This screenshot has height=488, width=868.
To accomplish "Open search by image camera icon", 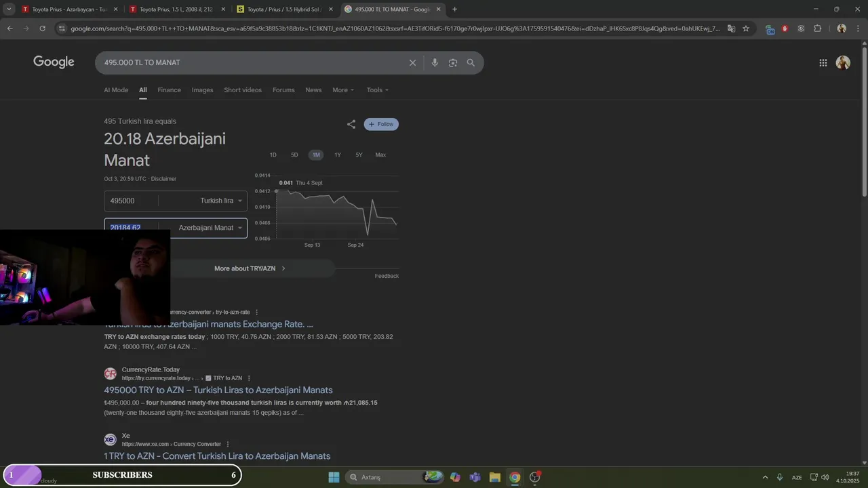I will pyautogui.click(x=453, y=62).
